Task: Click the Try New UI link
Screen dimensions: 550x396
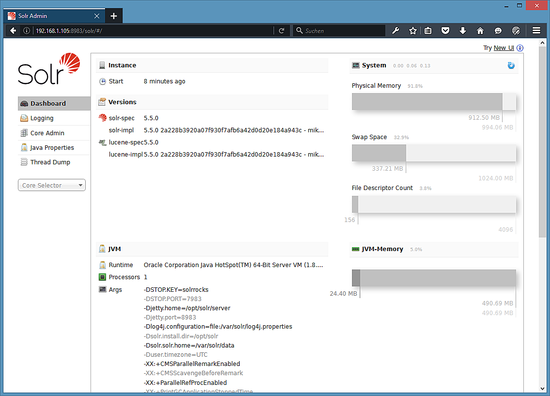Action: click(504, 48)
